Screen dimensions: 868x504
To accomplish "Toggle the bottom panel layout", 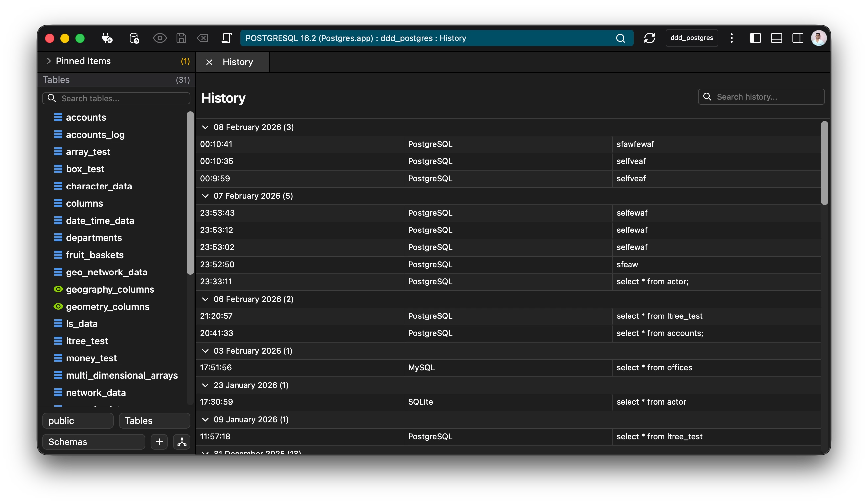I will coord(776,38).
